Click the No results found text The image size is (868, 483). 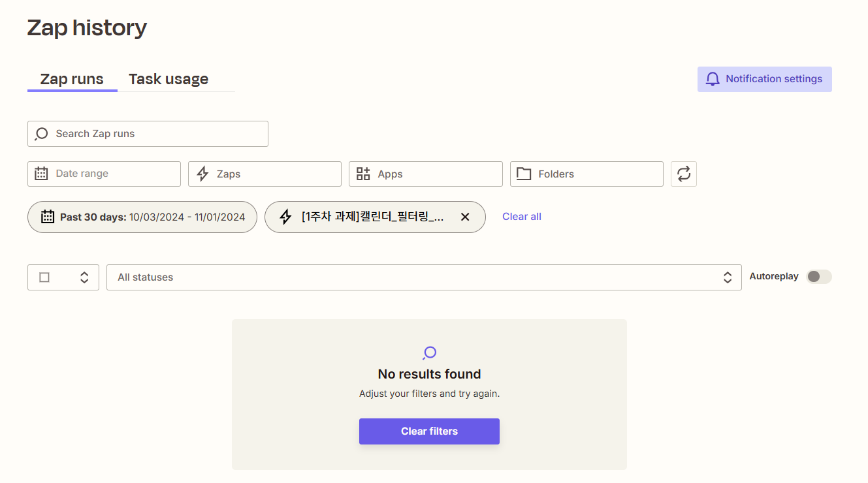click(429, 374)
